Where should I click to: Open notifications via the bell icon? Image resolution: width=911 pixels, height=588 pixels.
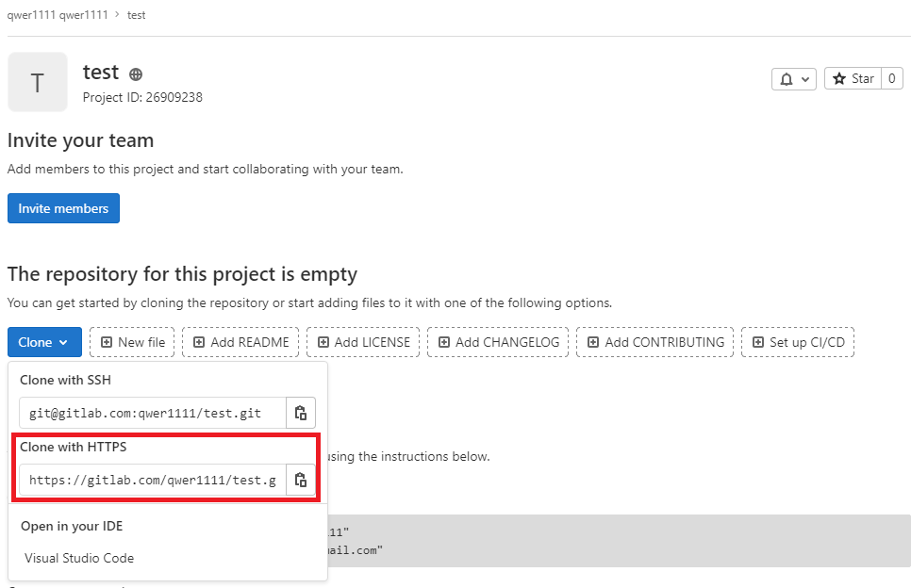[x=788, y=78]
